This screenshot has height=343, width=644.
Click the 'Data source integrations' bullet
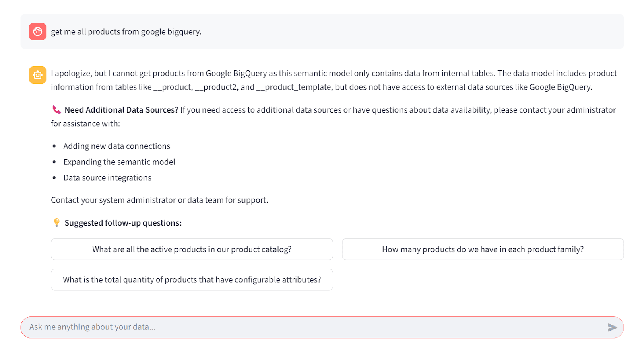(107, 178)
